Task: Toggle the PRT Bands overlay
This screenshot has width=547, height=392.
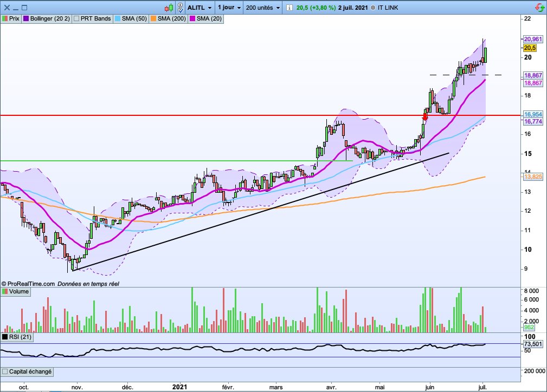Action: coord(78,18)
